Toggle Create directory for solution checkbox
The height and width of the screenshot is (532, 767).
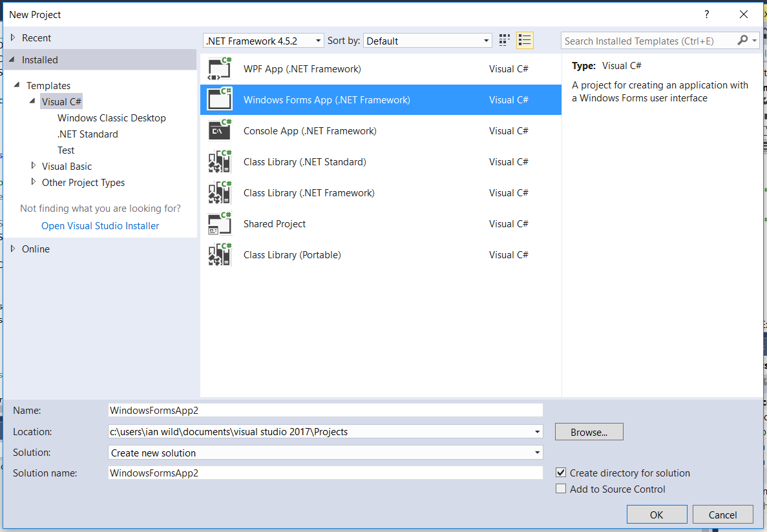pyautogui.click(x=561, y=473)
